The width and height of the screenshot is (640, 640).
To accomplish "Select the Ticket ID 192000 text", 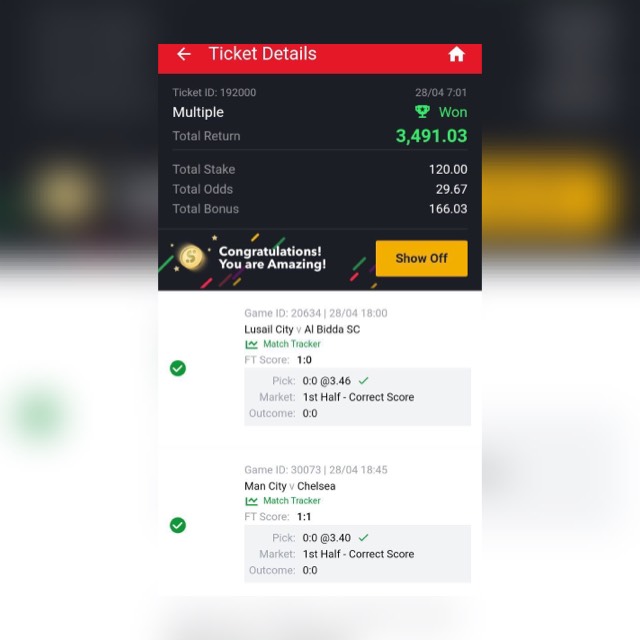I will coord(214,93).
